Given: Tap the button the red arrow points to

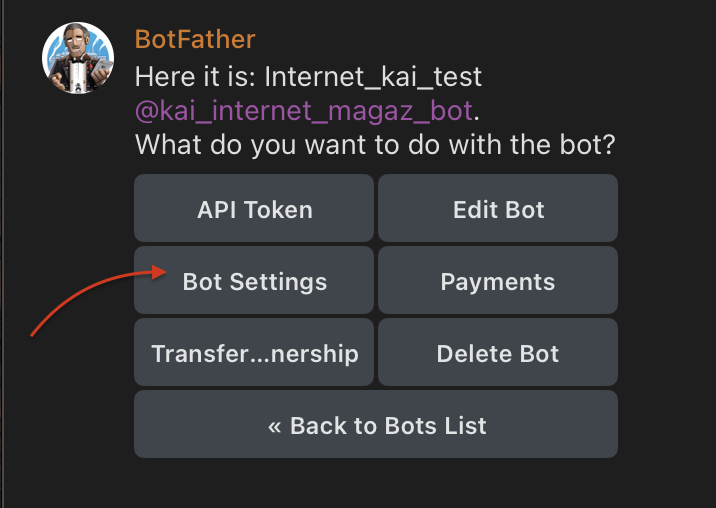Looking at the screenshot, I should [254, 282].
